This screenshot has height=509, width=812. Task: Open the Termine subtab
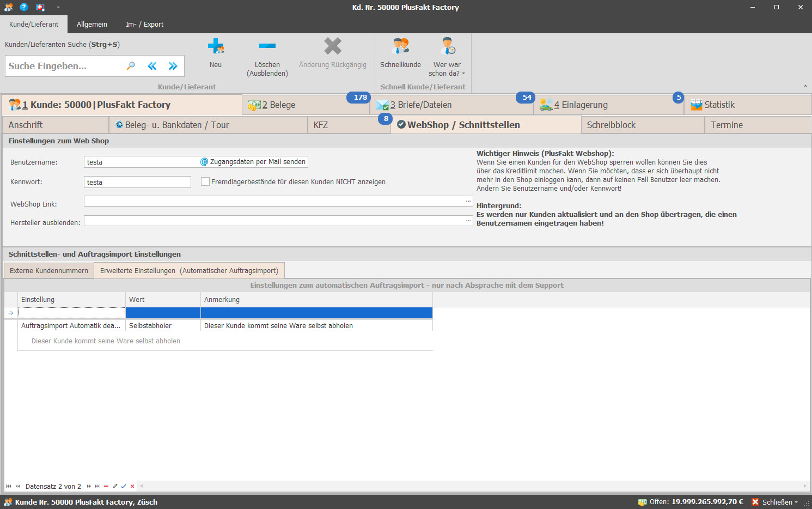tap(758, 125)
